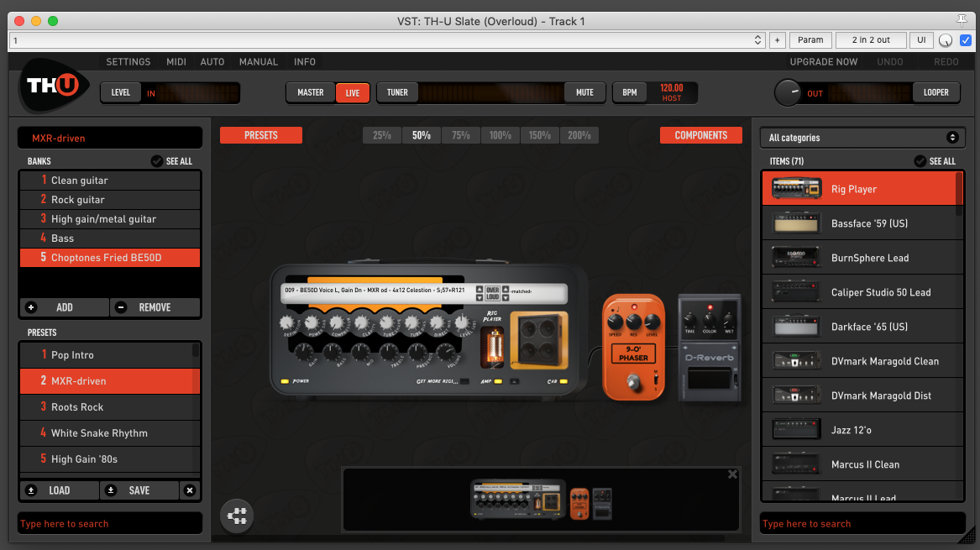Open the MIDI menu
This screenshot has width=980, height=550.
tap(176, 62)
